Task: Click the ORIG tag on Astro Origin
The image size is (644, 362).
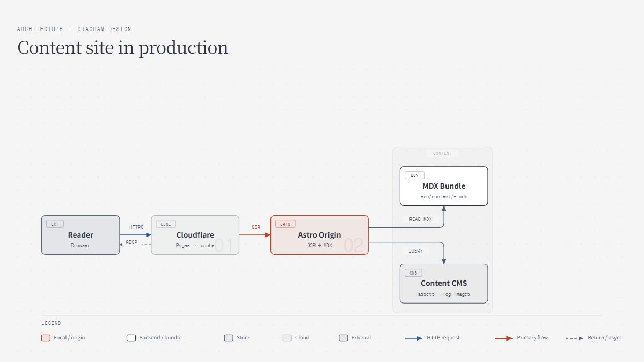Action: click(x=286, y=224)
